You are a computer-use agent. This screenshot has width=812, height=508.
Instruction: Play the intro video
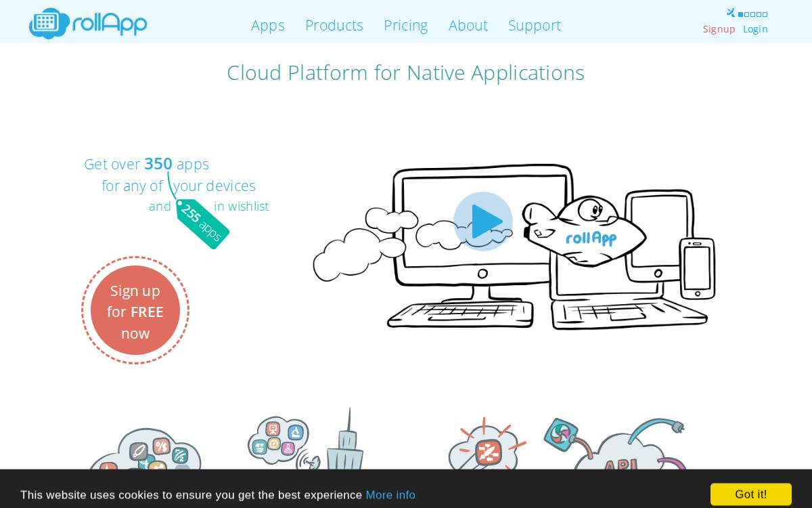[x=483, y=221]
